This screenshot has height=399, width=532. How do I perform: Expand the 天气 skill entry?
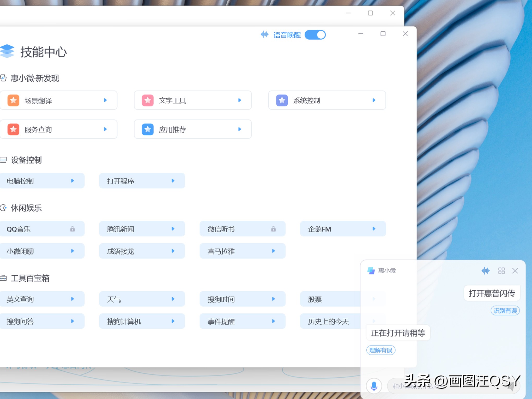click(173, 299)
